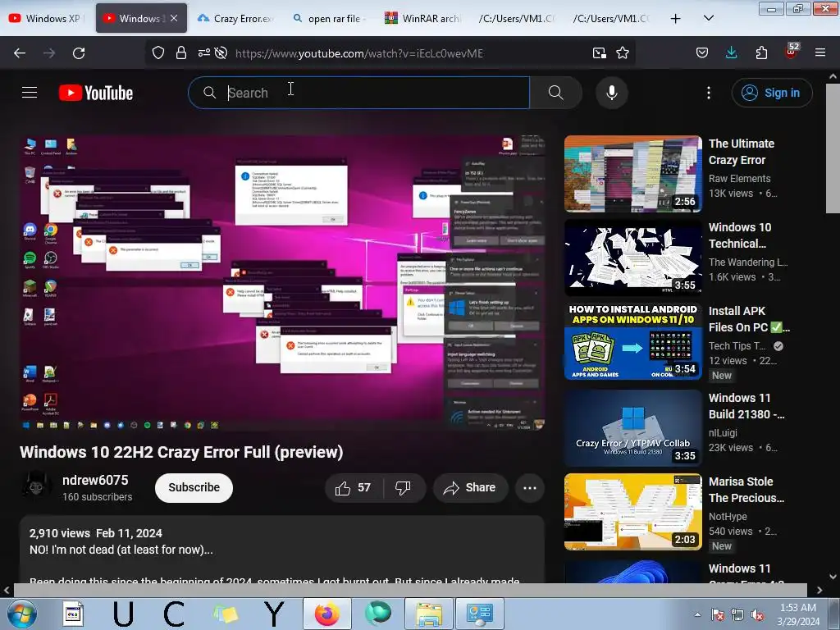This screenshot has height=630, width=840.
Task: Open more actions ellipsis under the video
Action: click(x=530, y=488)
